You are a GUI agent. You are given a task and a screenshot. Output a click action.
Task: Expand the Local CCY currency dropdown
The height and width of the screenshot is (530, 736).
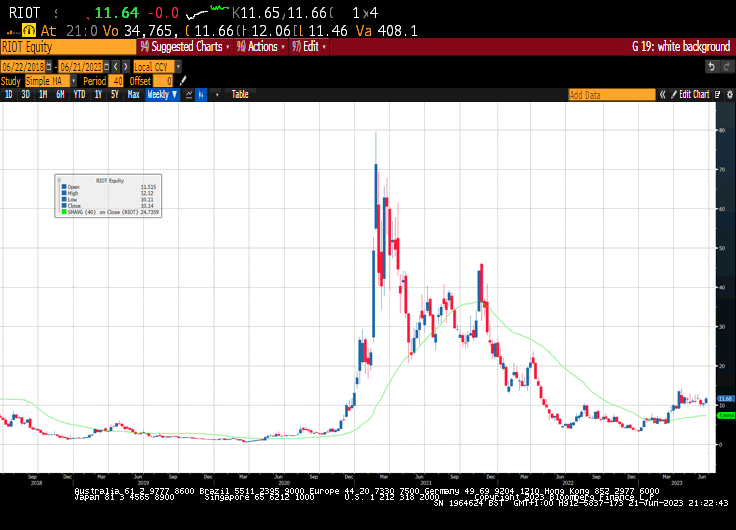(x=178, y=67)
